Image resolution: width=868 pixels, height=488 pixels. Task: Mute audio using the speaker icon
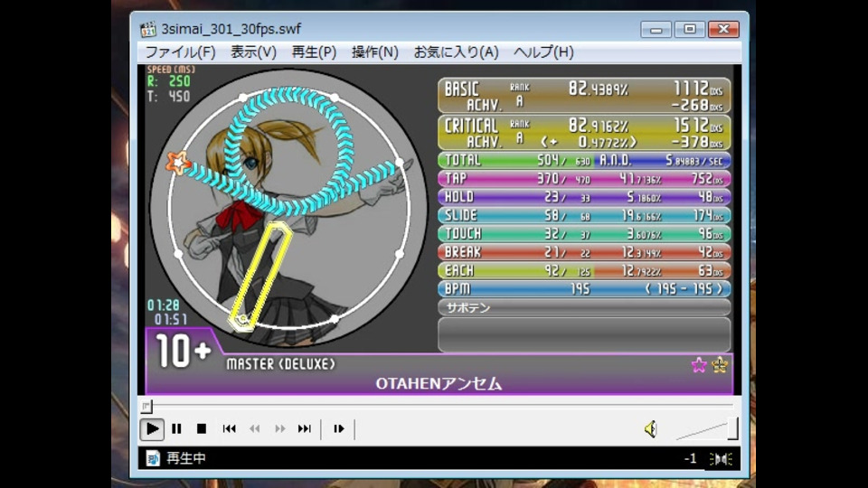(x=651, y=428)
